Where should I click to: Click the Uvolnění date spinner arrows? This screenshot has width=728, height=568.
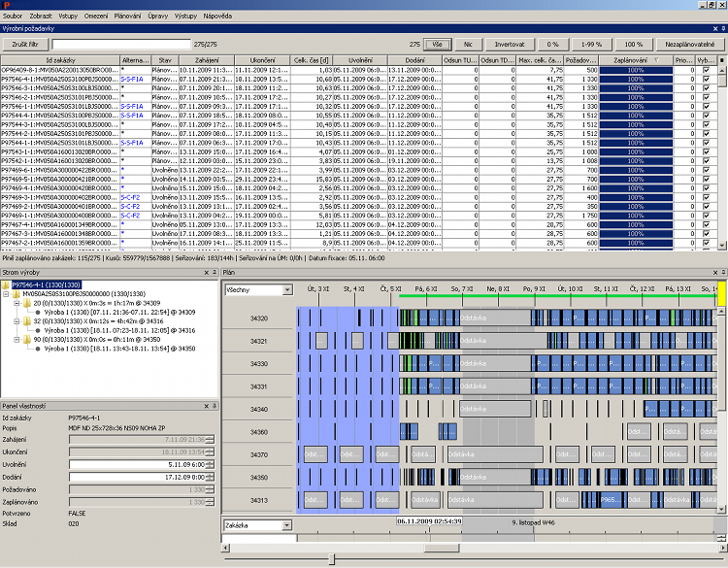pos(211,464)
